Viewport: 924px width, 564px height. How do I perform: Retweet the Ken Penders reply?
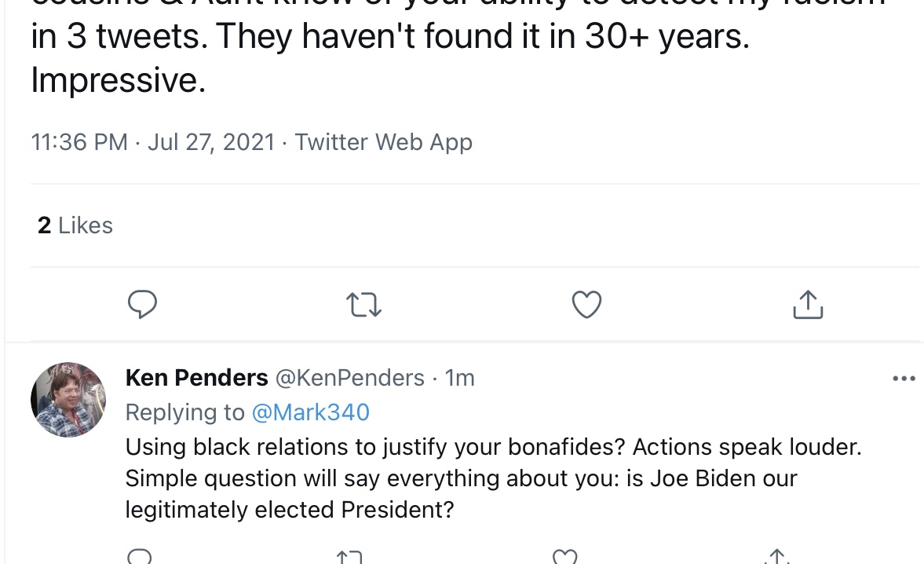(349, 557)
